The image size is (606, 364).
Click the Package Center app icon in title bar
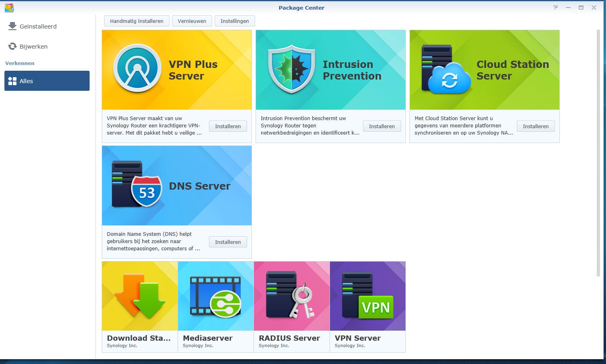[x=9, y=8]
